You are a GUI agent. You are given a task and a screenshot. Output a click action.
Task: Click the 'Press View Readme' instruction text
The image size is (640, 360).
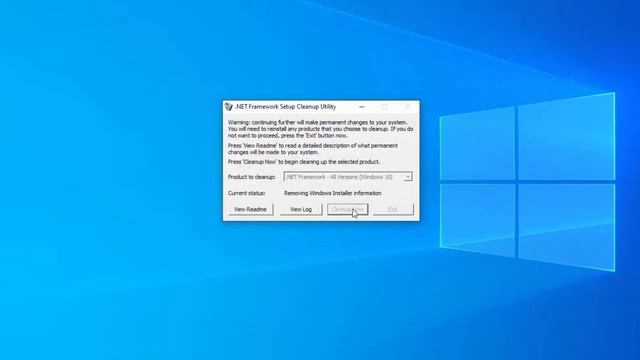point(313,149)
